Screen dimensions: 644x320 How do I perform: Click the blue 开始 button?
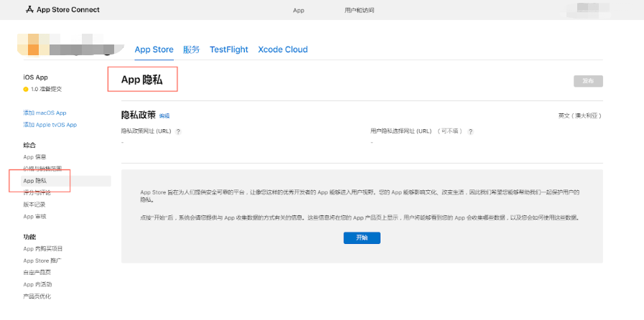(362, 238)
